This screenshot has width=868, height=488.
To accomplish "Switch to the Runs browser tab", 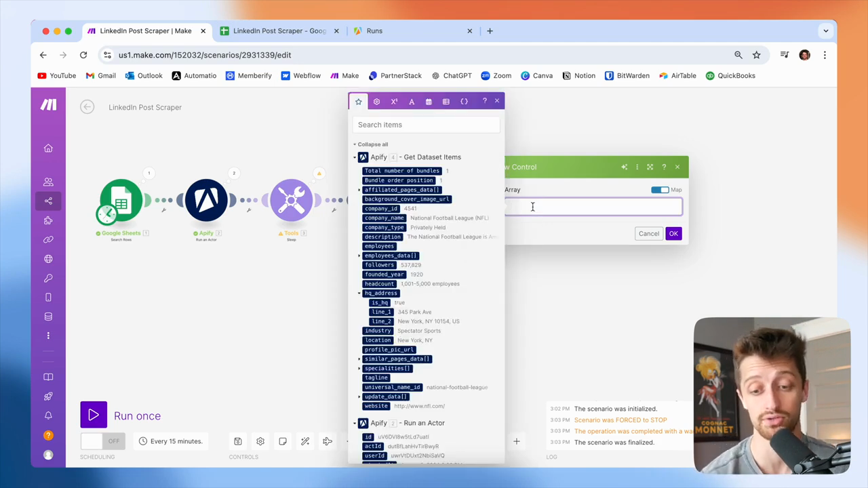I will 413,30.
